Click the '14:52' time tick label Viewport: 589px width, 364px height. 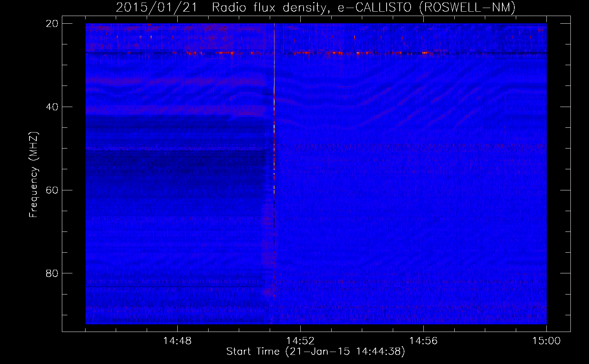click(x=300, y=341)
